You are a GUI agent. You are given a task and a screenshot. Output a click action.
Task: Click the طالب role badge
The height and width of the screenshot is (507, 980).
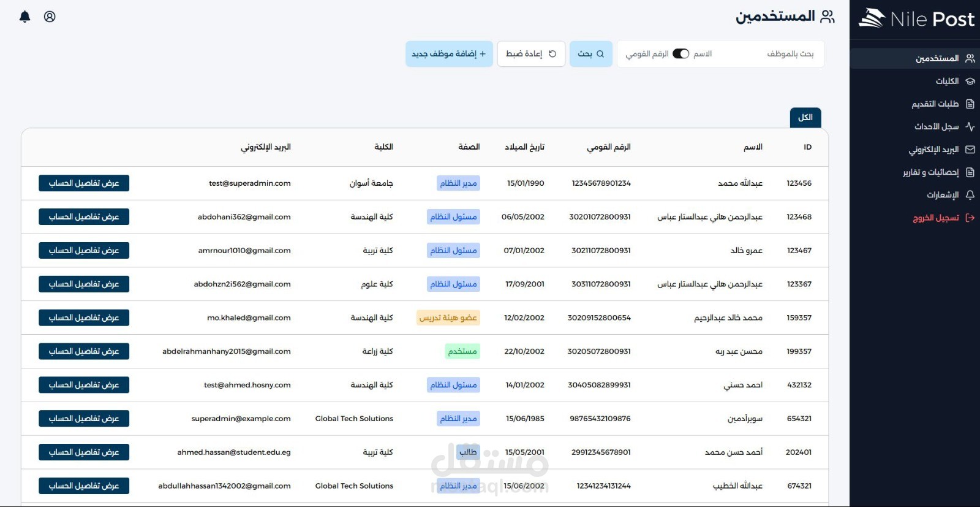coord(468,452)
